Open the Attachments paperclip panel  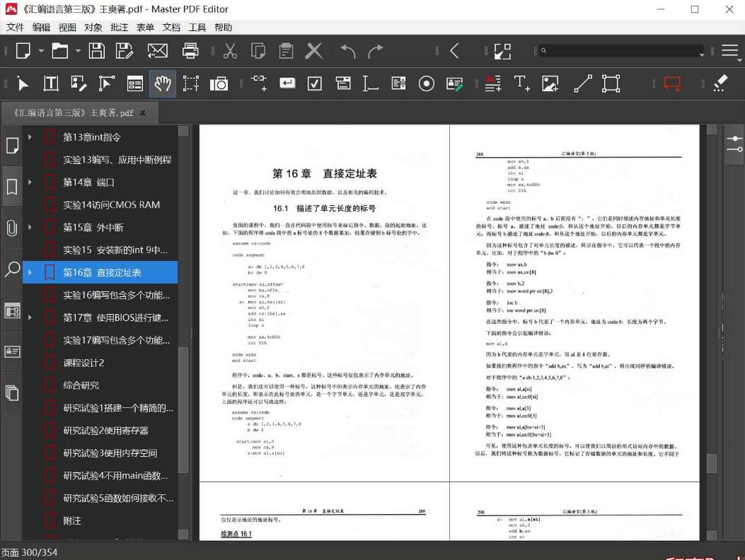[x=12, y=228]
